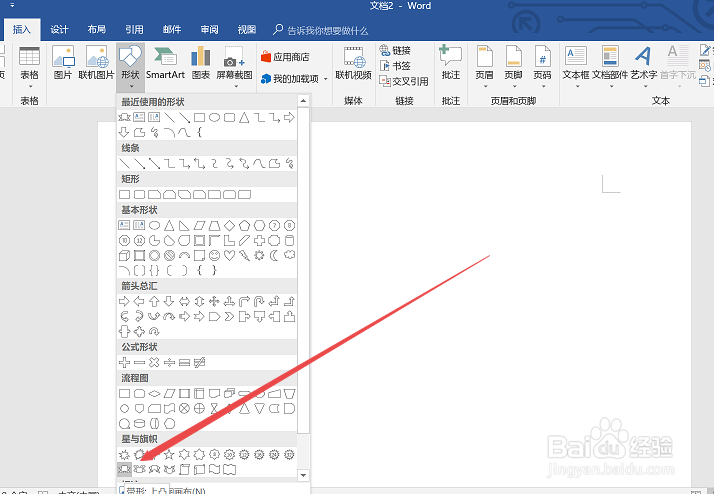This screenshot has height=494, width=714.
Task: Select the up arrow in 箭头总汇
Action: (x=154, y=301)
